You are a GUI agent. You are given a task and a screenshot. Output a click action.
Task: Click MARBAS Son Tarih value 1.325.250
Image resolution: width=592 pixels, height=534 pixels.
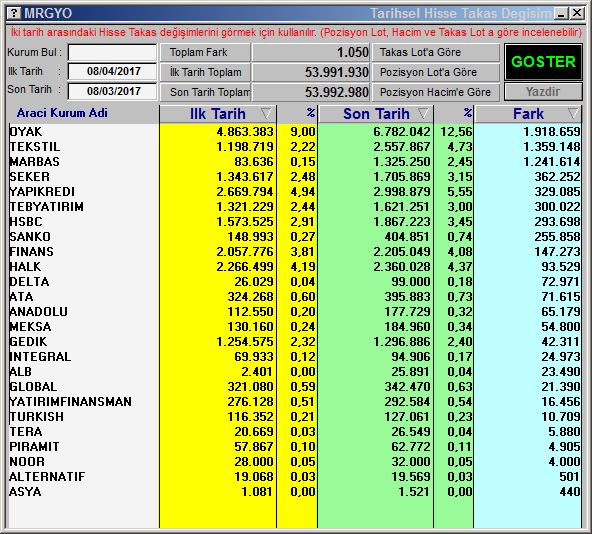click(x=402, y=162)
